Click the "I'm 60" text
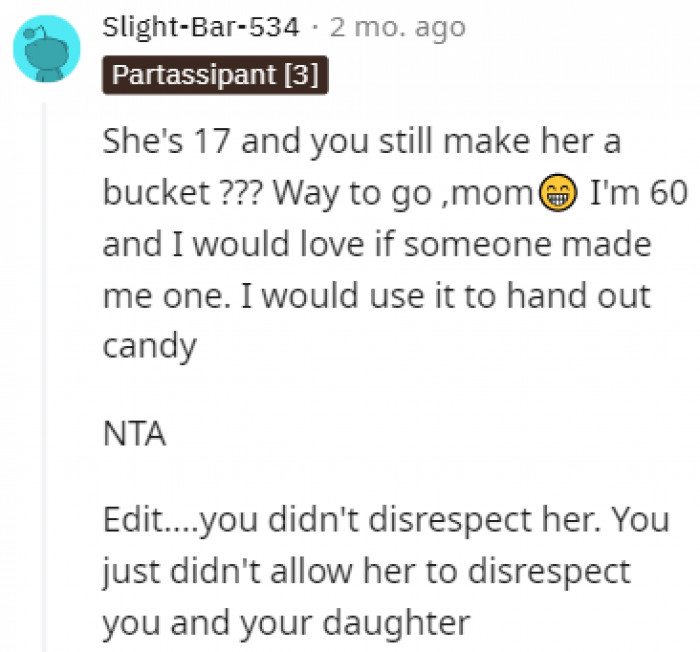700x652 pixels. pos(626,193)
